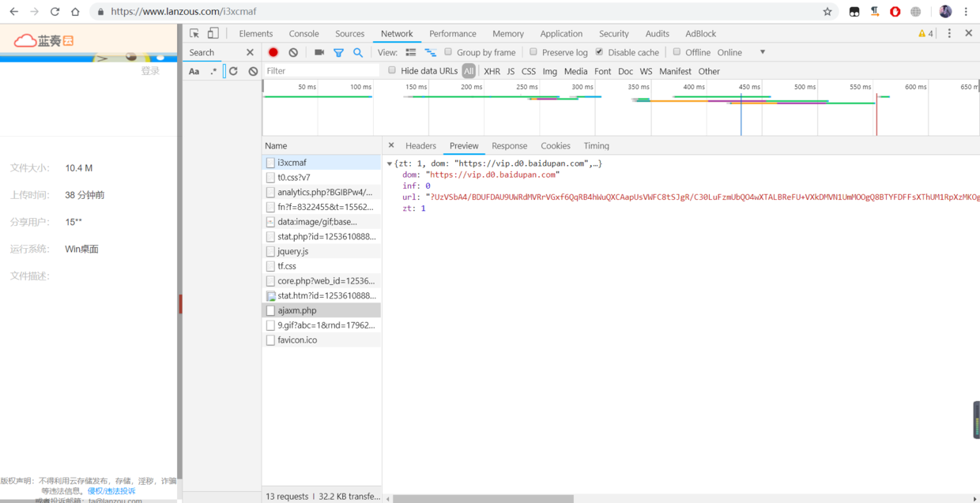Open the Cookies tab
980x503 pixels.
(556, 145)
